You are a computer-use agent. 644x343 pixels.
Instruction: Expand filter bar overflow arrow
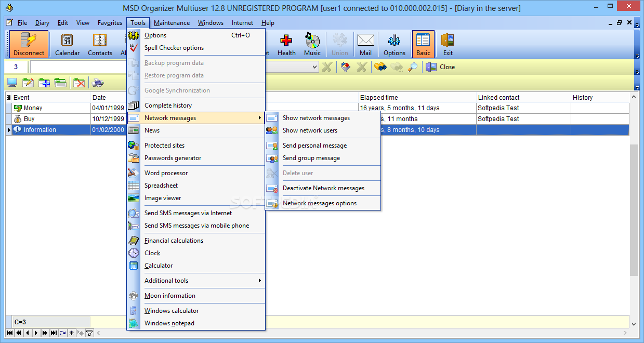(x=637, y=67)
